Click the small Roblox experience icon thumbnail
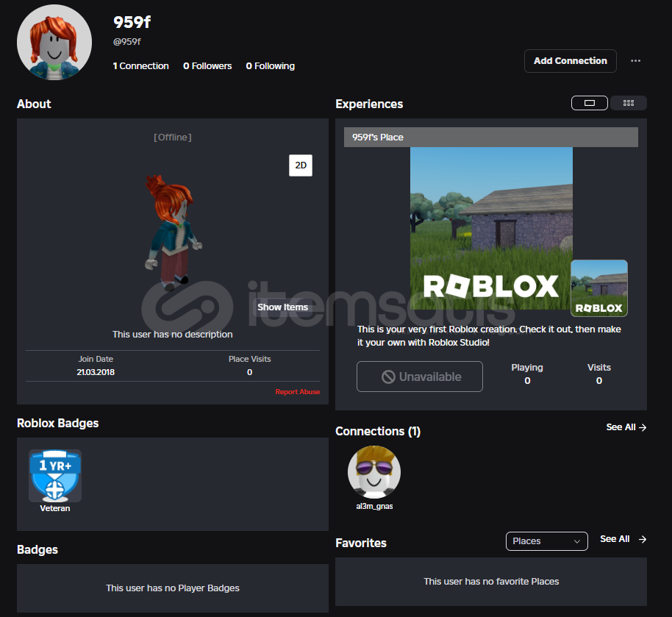The width and height of the screenshot is (672, 617). [599, 288]
